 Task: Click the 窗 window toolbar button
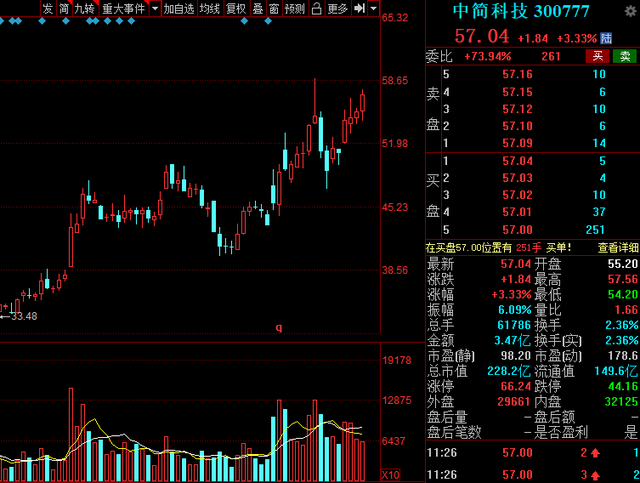click(x=274, y=8)
